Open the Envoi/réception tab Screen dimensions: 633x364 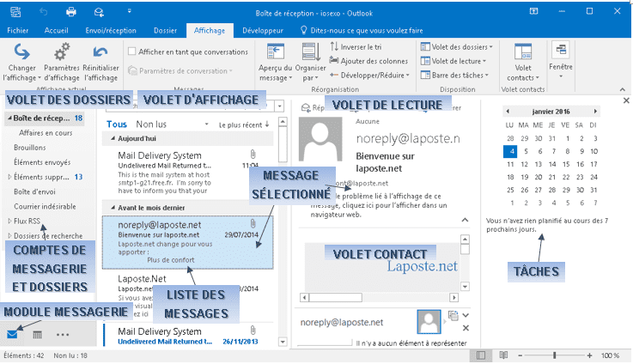tap(111, 31)
